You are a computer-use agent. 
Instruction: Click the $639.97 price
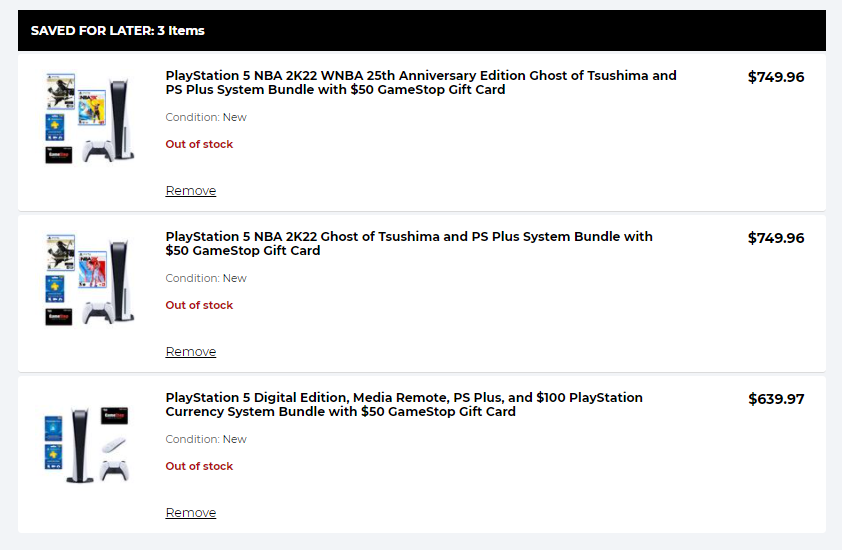coord(776,399)
